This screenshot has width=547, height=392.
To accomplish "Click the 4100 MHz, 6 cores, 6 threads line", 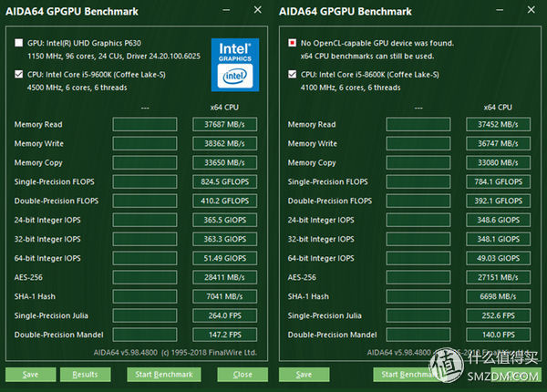I will pyautogui.click(x=351, y=88).
